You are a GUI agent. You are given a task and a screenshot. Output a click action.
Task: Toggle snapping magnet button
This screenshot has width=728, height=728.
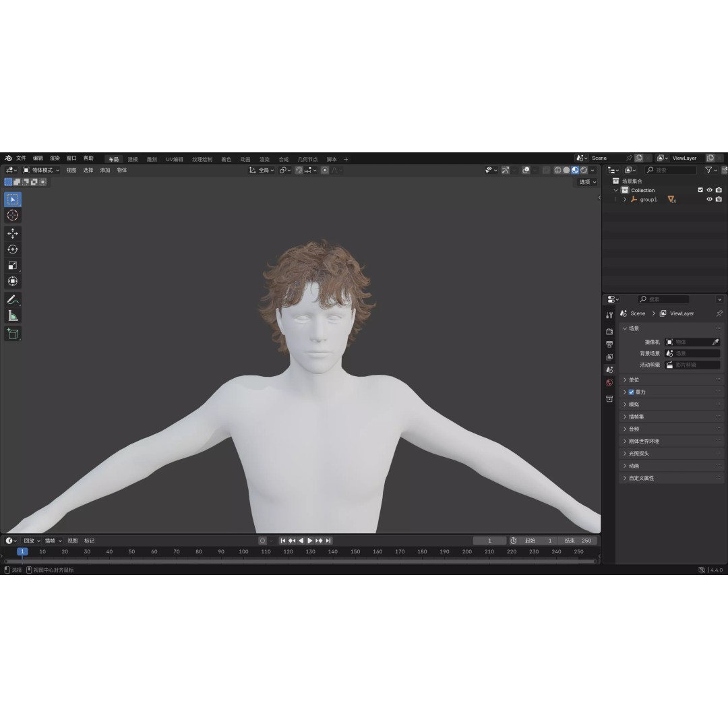pos(299,171)
